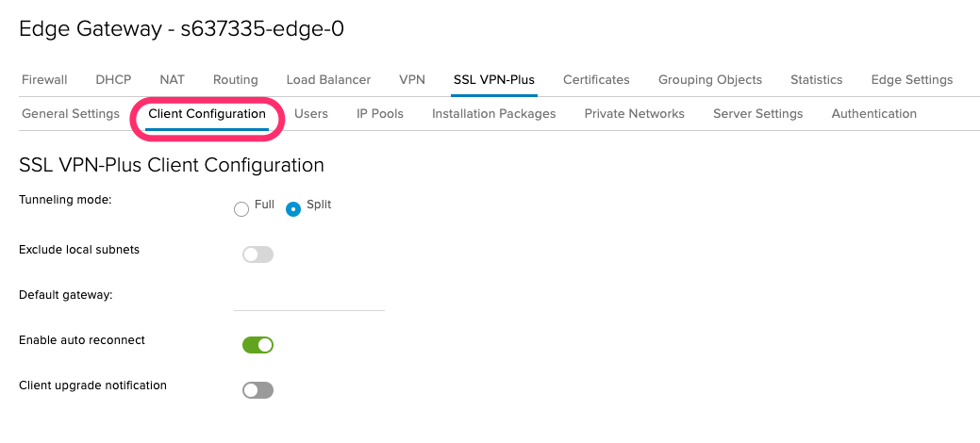Viewport: 980px width, 443px height.
Task: Click the Default gateway input field
Action: pos(309,299)
